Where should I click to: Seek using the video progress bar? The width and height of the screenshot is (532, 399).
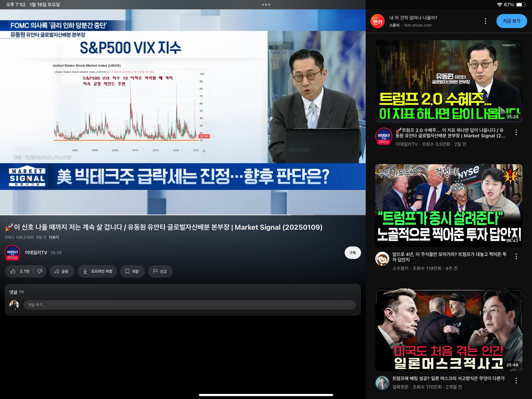click(183, 215)
